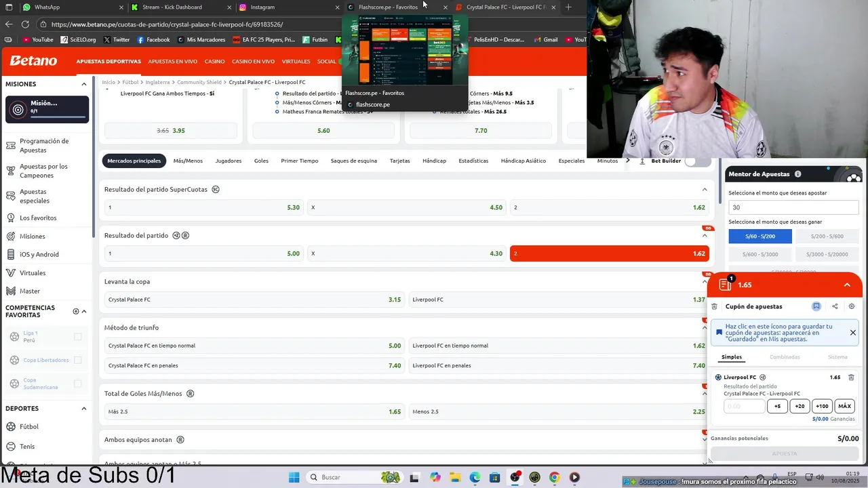Click the info icon beside Mentor de Apuestas
The image size is (868, 488).
(x=797, y=174)
